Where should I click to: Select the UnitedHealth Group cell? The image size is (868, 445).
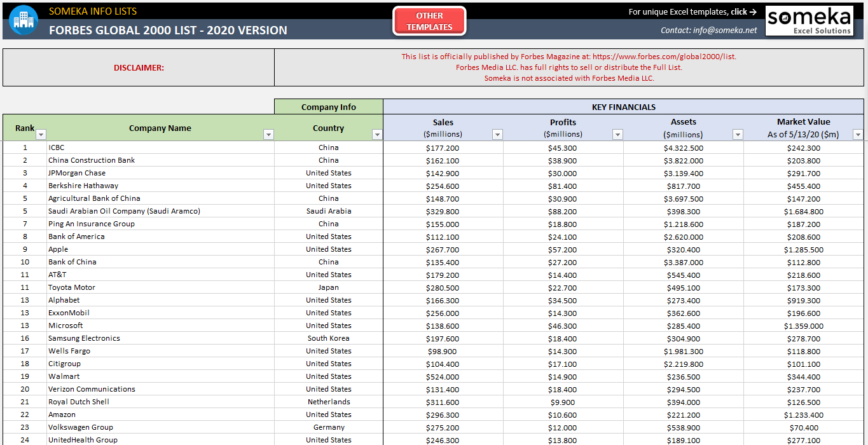coord(161,440)
